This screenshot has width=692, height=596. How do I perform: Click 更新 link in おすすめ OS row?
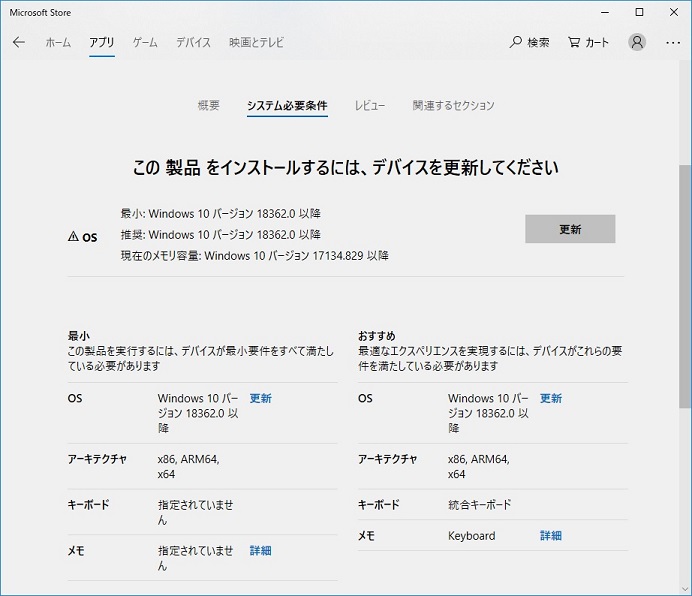click(x=551, y=398)
